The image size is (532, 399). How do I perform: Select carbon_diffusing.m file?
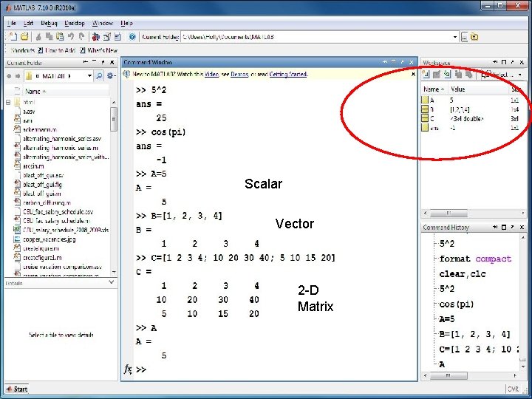click(x=47, y=202)
